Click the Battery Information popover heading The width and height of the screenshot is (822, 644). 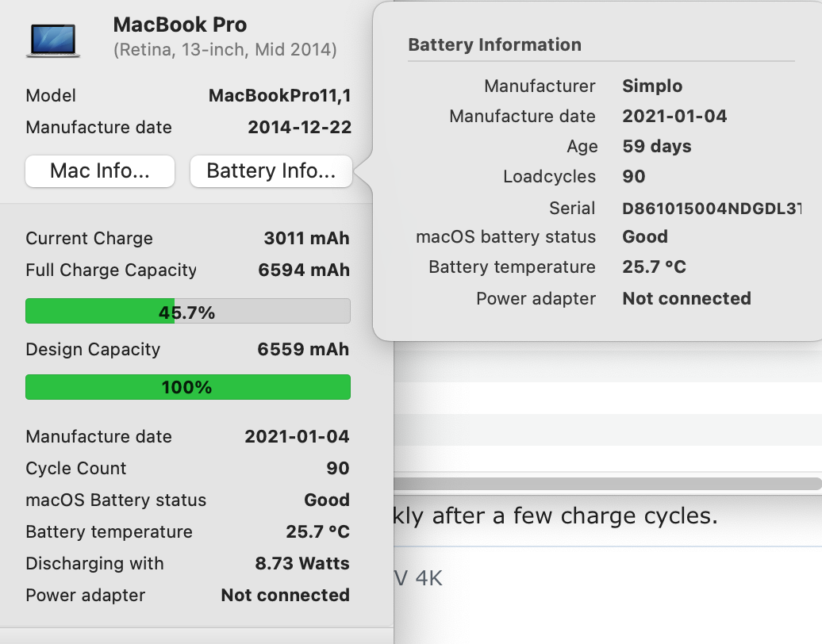(x=494, y=45)
